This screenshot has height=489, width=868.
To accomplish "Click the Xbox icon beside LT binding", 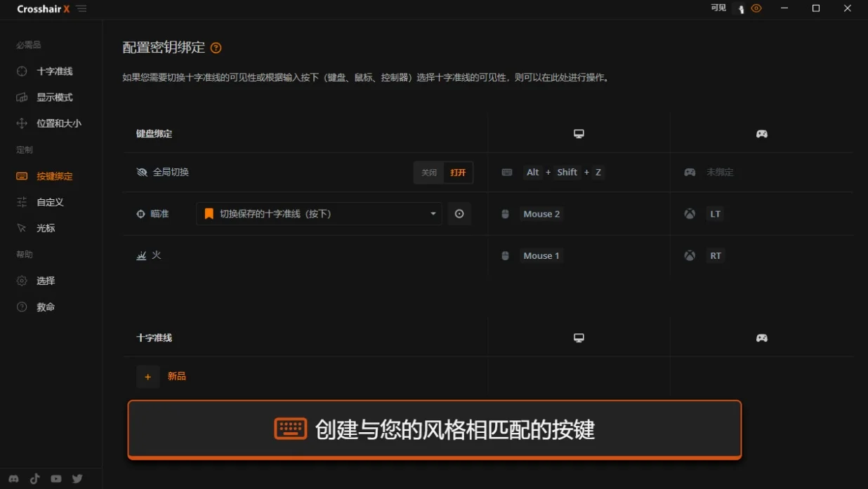I will 690,214.
